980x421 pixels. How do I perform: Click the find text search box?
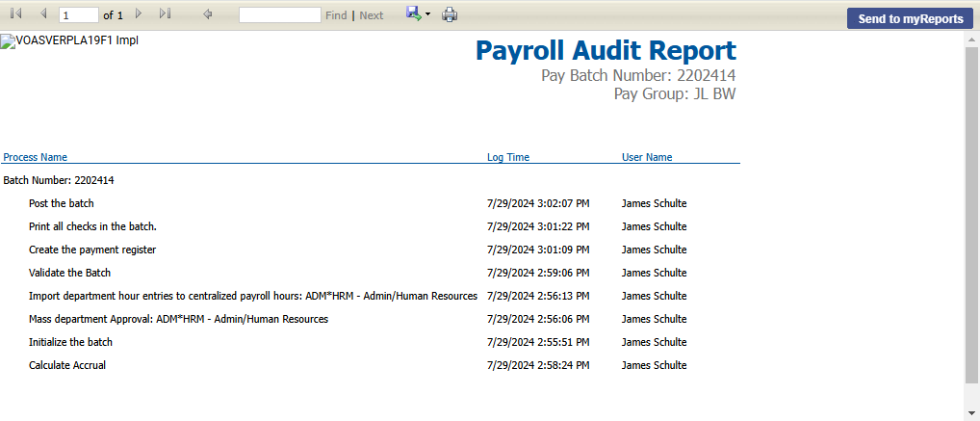point(280,15)
